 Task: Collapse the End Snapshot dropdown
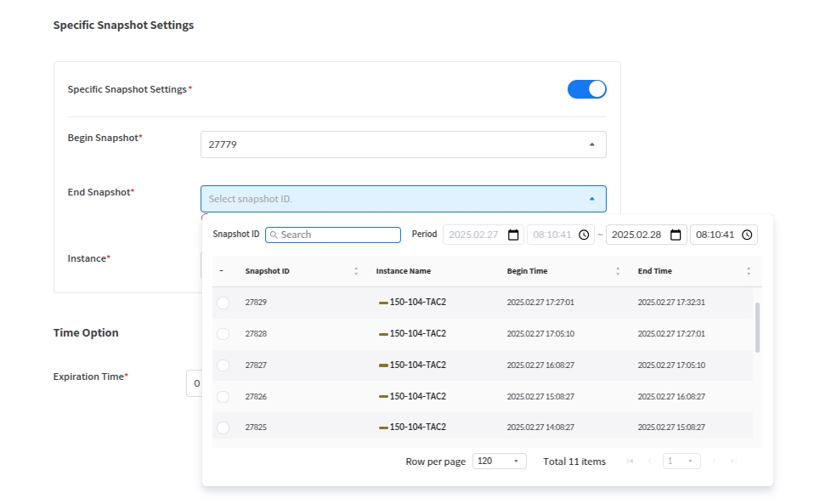tap(592, 199)
